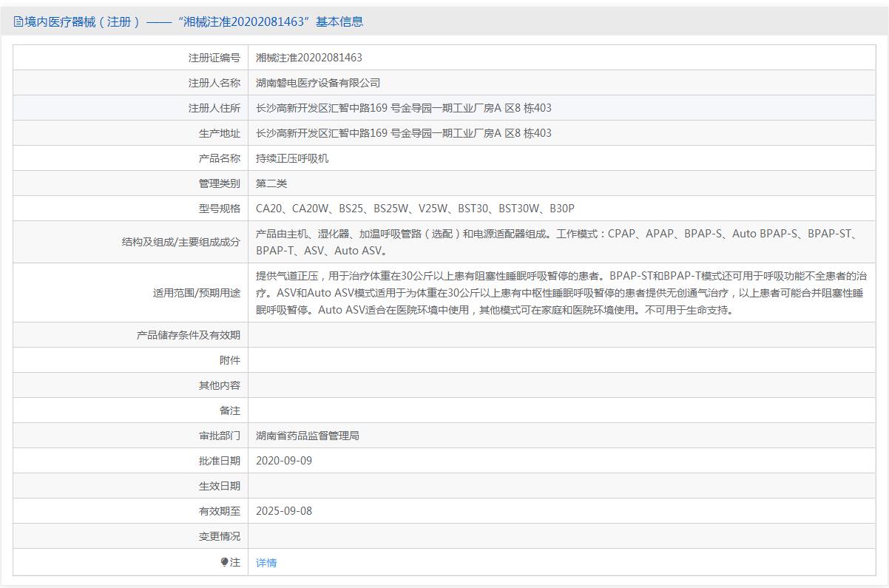Click the 产品储存条件及有效期 row label

[x=188, y=335]
